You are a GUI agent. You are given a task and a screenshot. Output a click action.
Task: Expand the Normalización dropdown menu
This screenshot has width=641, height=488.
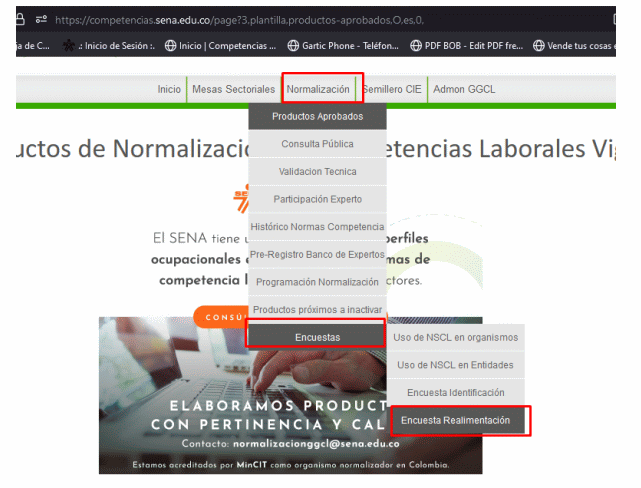click(319, 90)
